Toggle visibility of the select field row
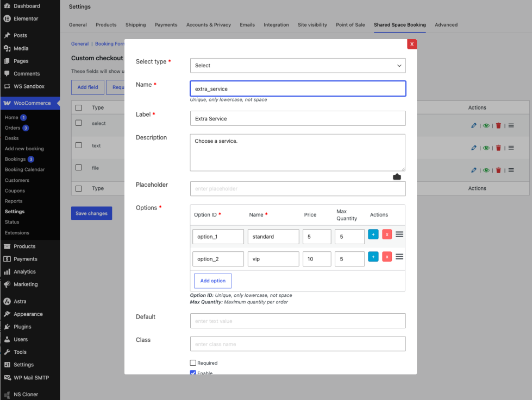The image size is (532, 400). coord(486,125)
